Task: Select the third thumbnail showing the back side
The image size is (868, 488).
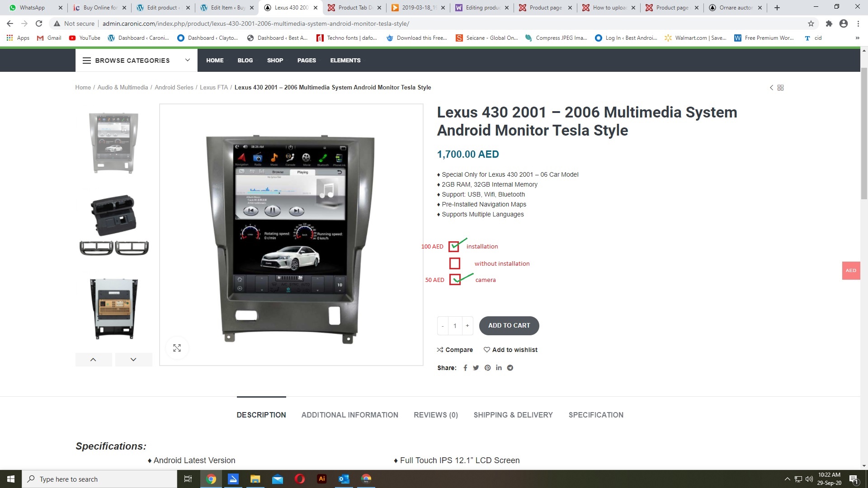Action: (x=114, y=309)
